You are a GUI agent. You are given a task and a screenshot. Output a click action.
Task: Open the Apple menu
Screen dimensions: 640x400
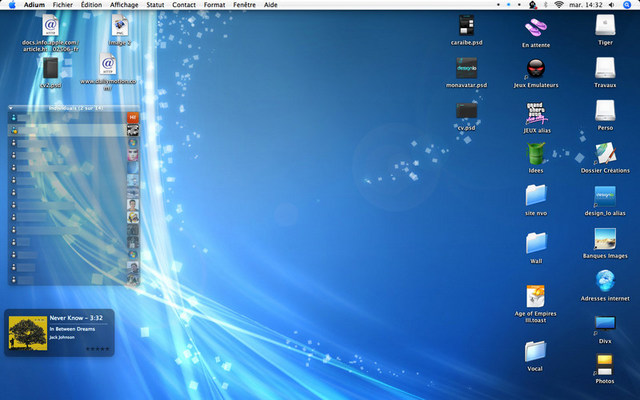tap(12, 5)
